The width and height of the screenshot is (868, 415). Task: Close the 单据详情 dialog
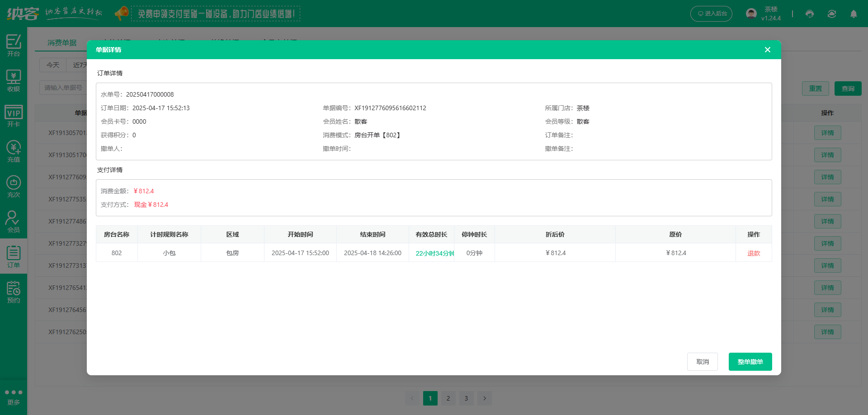coord(767,50)
